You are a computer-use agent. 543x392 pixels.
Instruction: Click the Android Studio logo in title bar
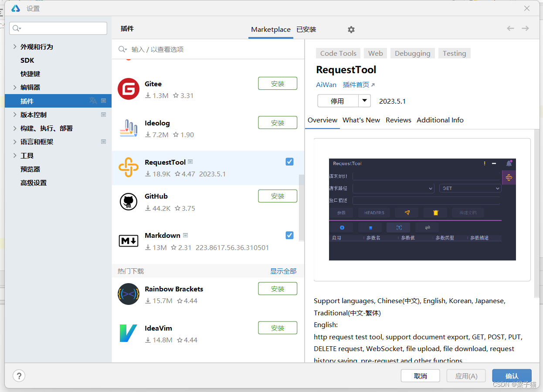pyautogui.click(x=16, y=8)
